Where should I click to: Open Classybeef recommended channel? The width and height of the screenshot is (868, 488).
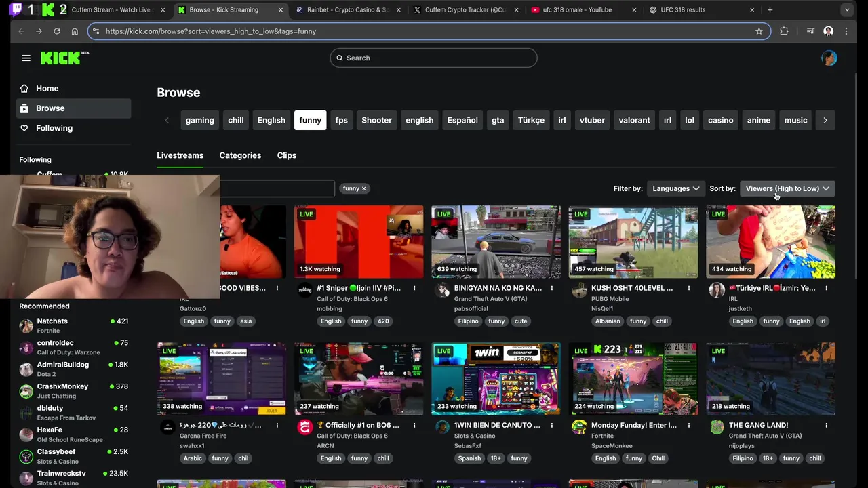coord(74,456)
